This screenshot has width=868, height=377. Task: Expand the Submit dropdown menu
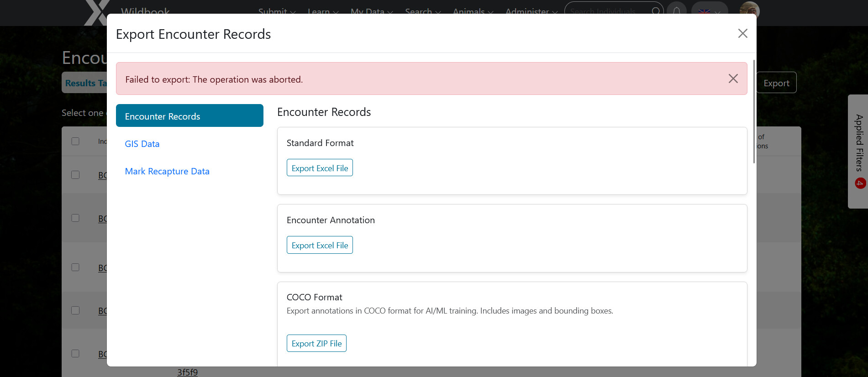point(277,11)
